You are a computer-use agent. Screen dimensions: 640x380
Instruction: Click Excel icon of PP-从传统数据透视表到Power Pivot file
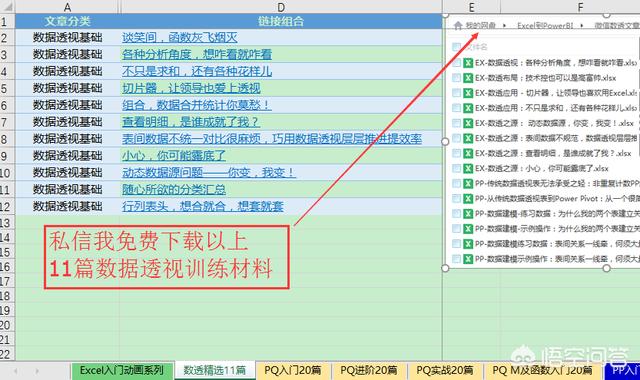pyautogui.click(x=468, y=199)
